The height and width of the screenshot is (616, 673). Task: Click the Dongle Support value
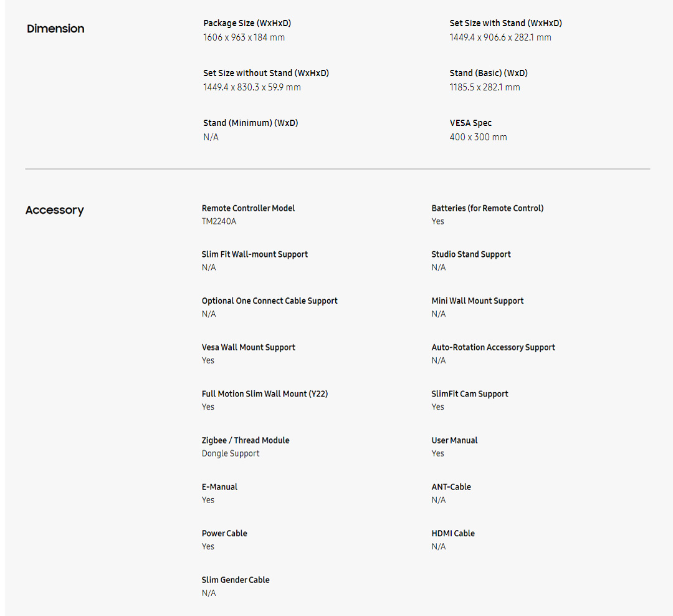(x=230, y=453)
